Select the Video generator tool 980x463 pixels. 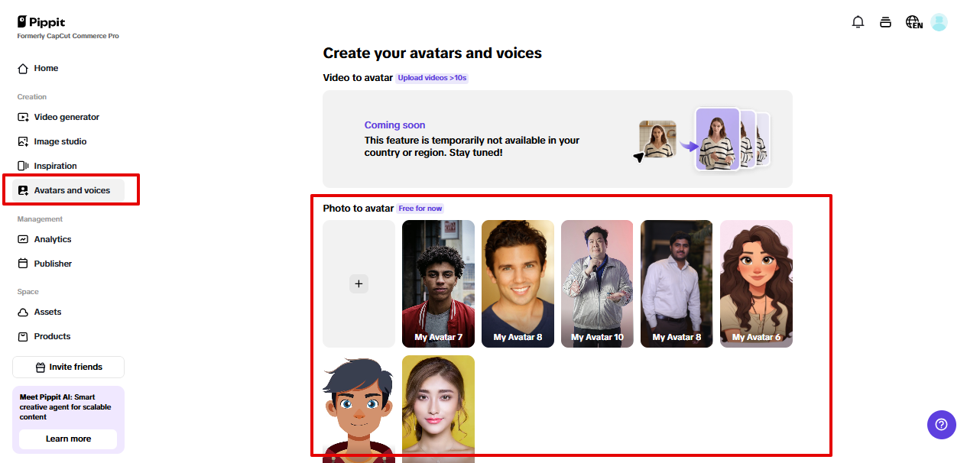point(65,117)
